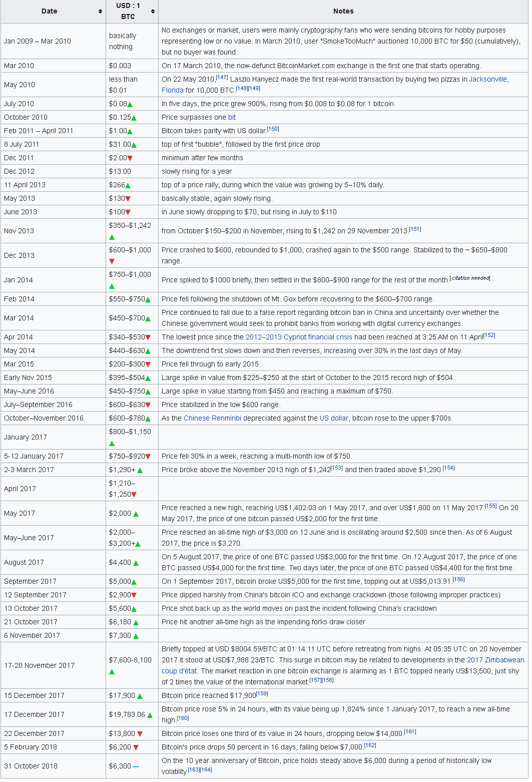This screenshot has width=532, height=782.
Task: Select the '17-20 November 2017' date cell
Action: tap(54, 665)
